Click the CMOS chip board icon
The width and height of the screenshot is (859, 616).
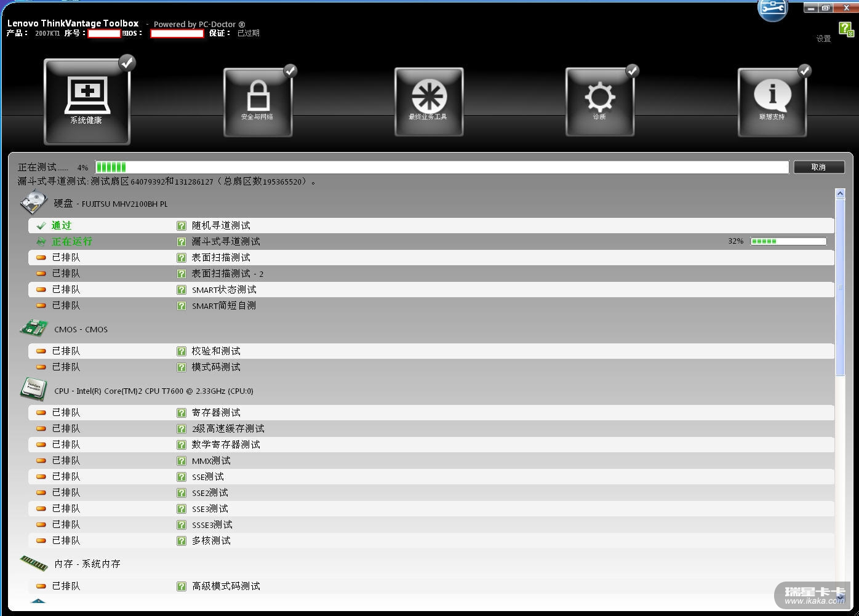tap(34, 329)
